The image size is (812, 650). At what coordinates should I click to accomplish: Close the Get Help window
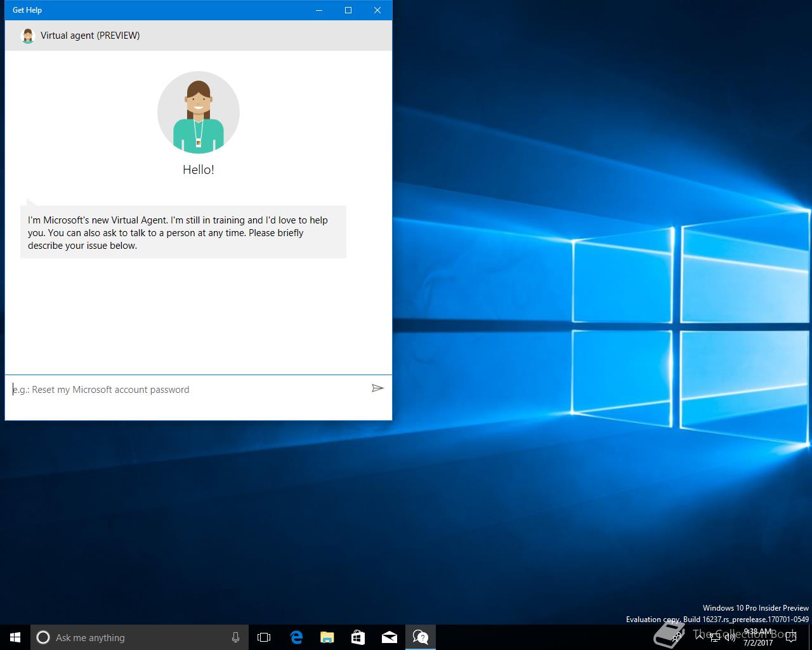pos(377,10)
